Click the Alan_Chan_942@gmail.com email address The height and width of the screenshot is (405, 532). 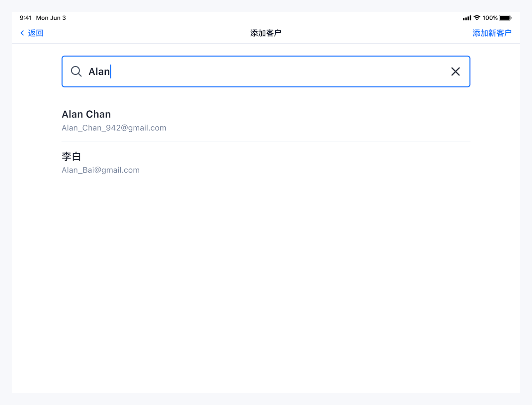pos(114,128)
